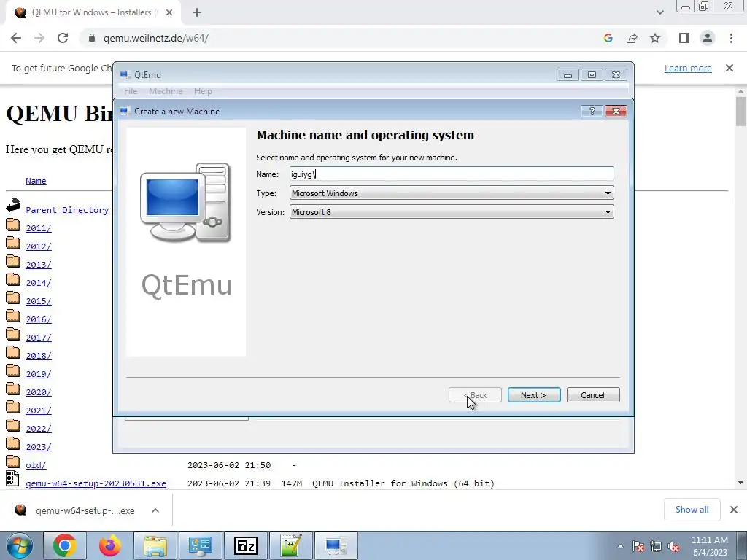Screen dimensions: 747x560
Task: Click the Google icon in address bar
Action: point(608,38)
